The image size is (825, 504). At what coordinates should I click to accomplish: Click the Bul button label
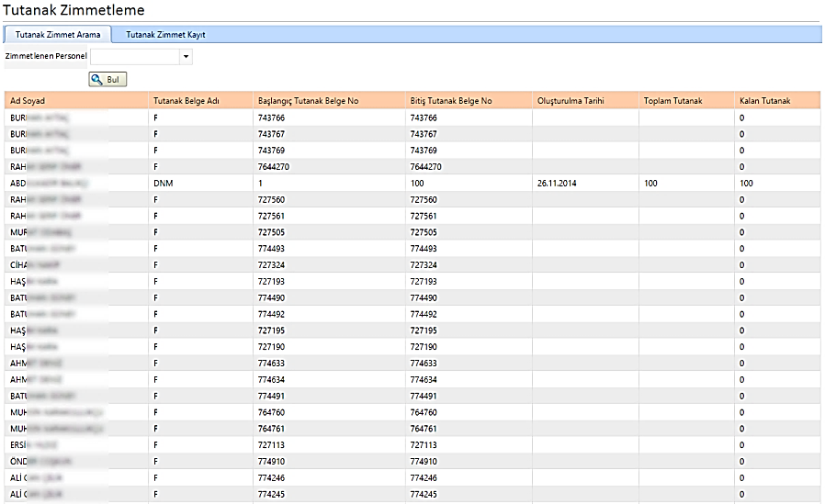pyautogui.click(x=113, y=79)
